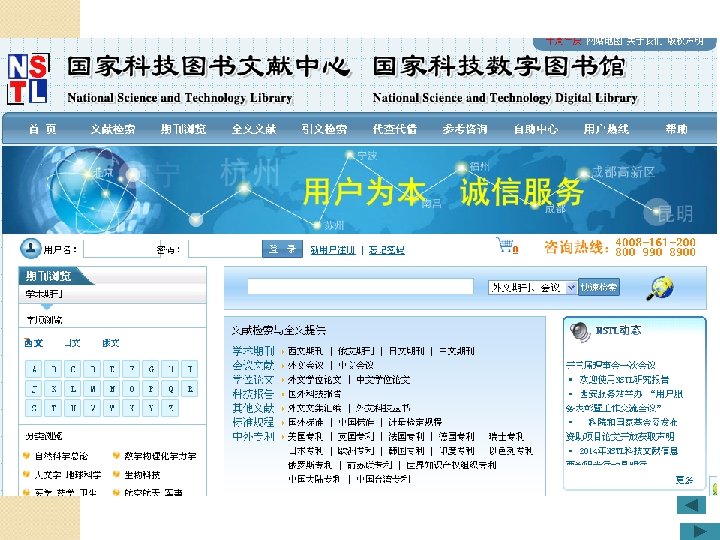The height and width of the screenshot is (540, 720).
Task: Open the 忘记密码 link
Action: pos(387,250)
